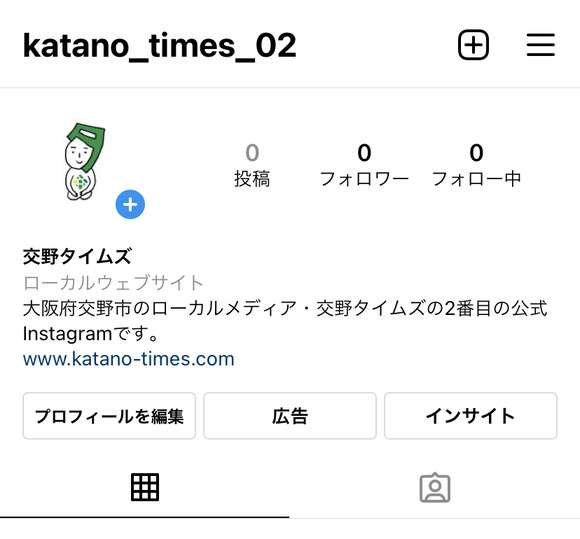This screenshot has width=580, height=539.
Task: Open the www.katano-times.com link
Action: pos(128,359)
